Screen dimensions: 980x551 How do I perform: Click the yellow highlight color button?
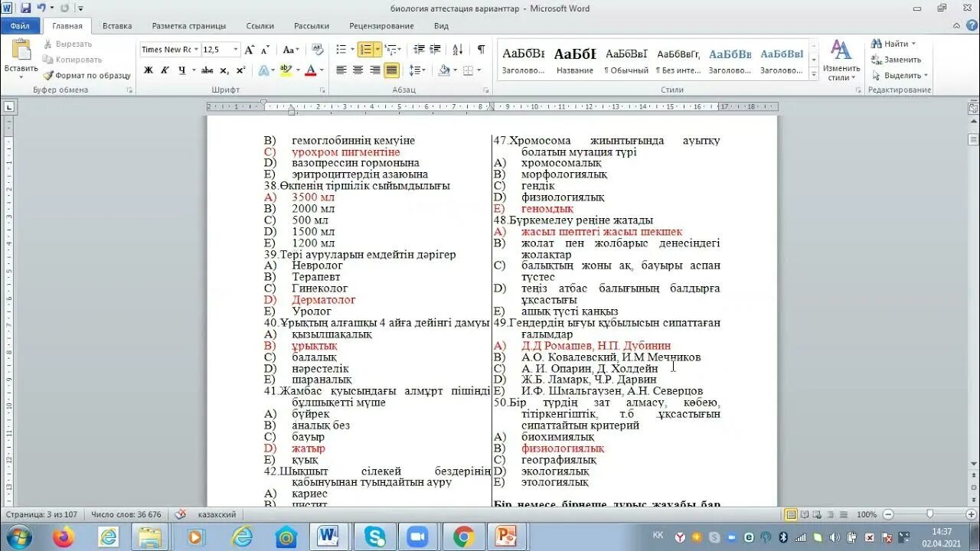(x=286, y=70)
